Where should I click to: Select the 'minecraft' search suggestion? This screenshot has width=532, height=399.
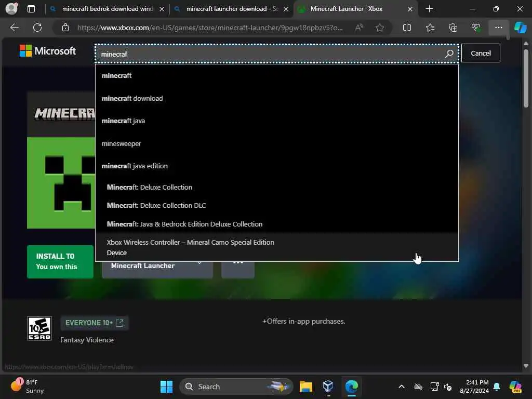[276, 75]
